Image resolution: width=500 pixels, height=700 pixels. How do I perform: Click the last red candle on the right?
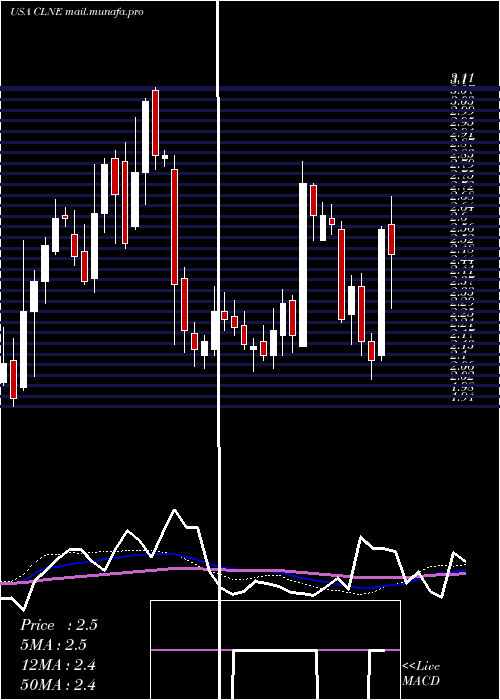click(392, 239)
